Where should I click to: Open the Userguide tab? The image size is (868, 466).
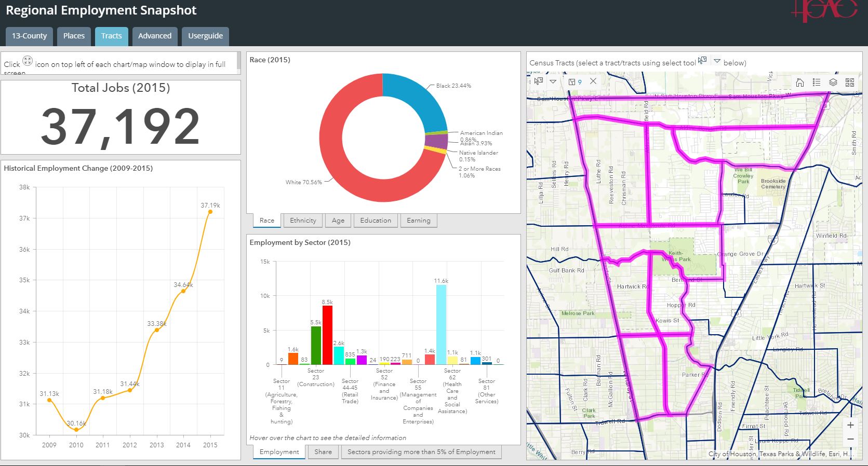coord(205,36)
